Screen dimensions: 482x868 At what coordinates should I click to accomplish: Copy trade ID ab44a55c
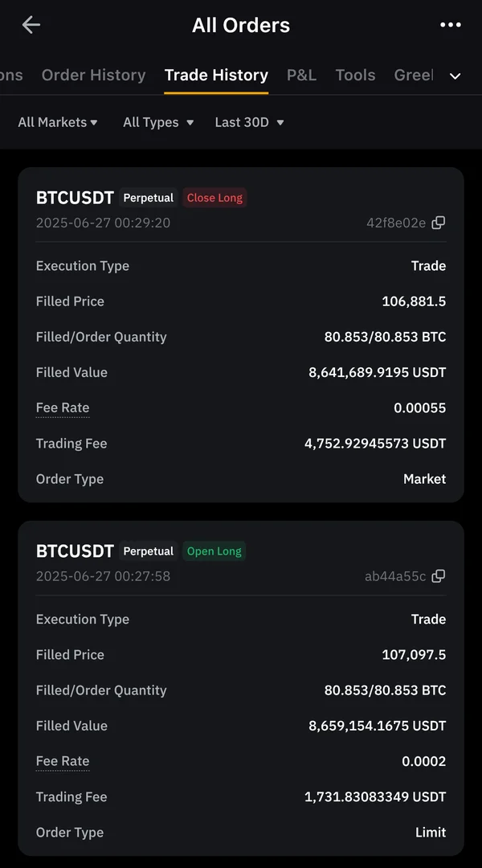click(x=439, y=576)
